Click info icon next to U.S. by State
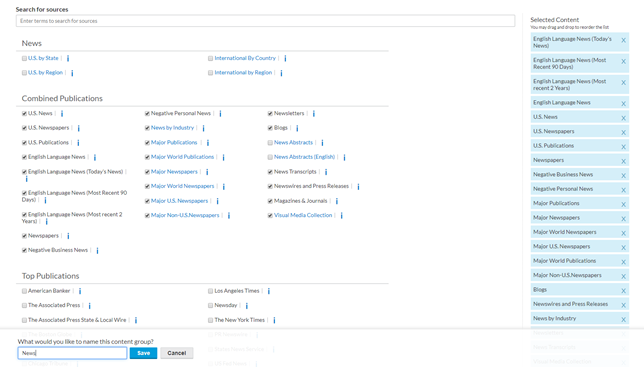This screenshot has height=367, width=644. (x=68, y=58)
